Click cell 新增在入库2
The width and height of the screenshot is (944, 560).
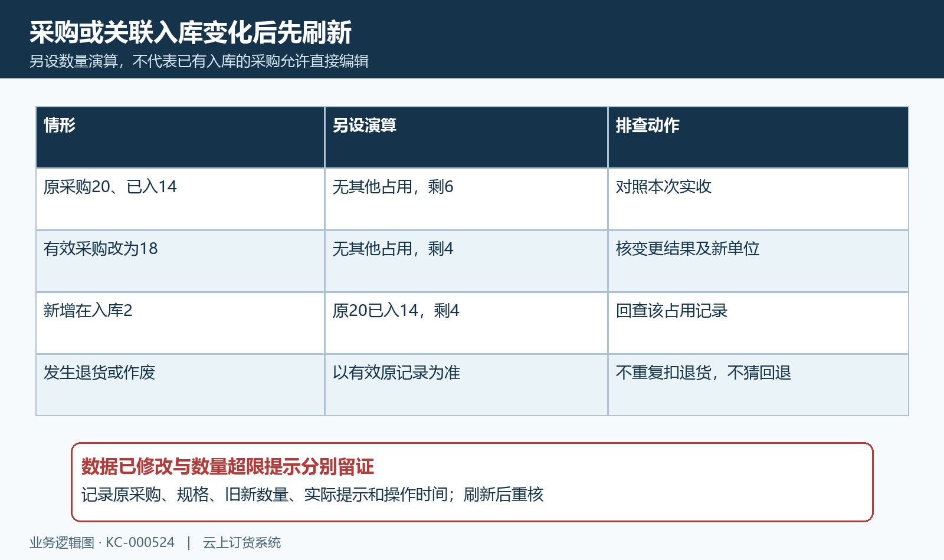pyautogui.click(x=181, y=323)
